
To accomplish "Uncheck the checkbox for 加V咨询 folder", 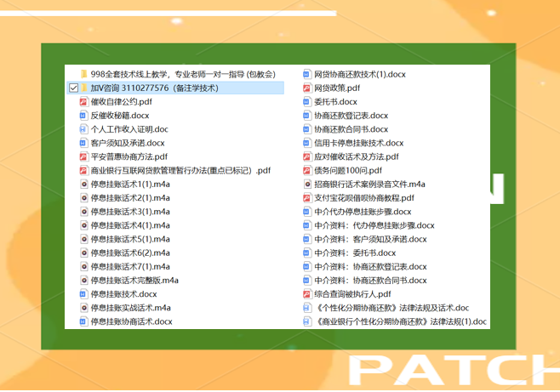I will 73,88.
